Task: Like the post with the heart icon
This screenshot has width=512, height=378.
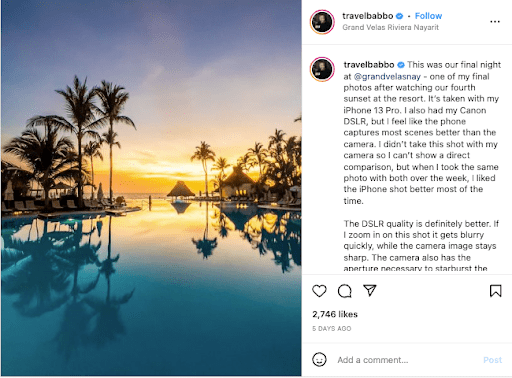Action: [319, 291]
